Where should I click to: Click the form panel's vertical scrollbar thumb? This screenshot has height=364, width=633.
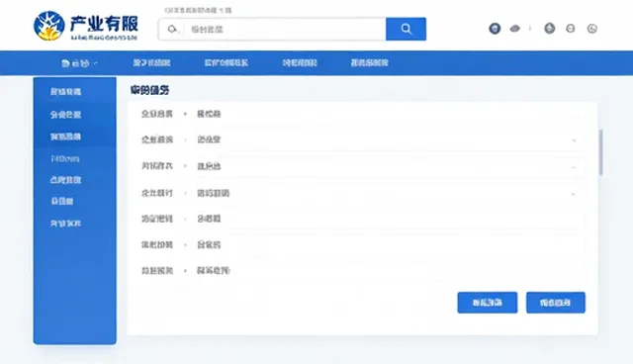pos(600,152)
